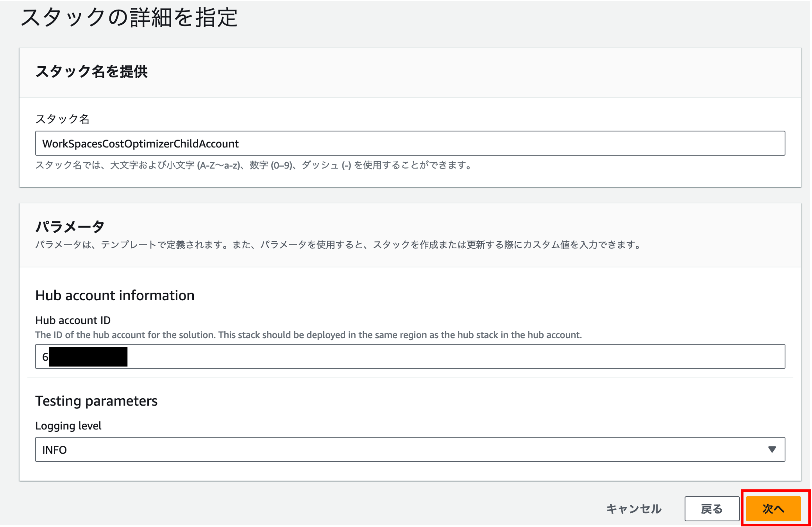This screenshot has height=527, width=812.
Task: Click the stack name character rules hint text
Action: coord(254,165)
